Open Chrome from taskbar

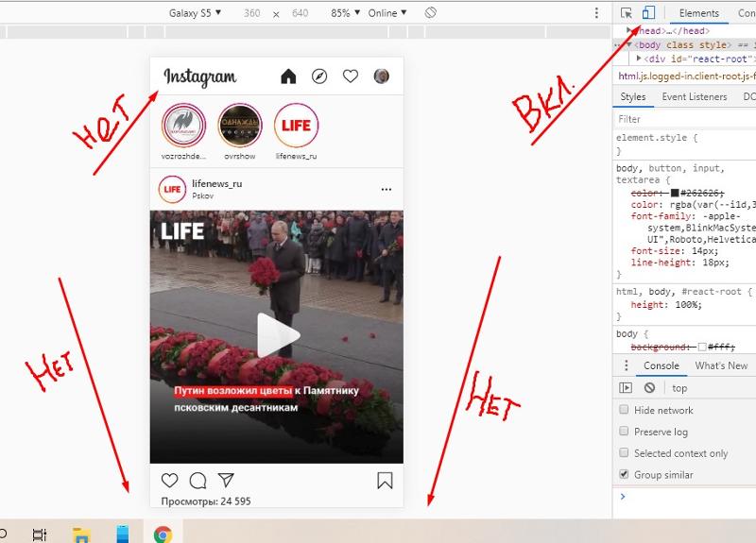click(x=163, y=535)
